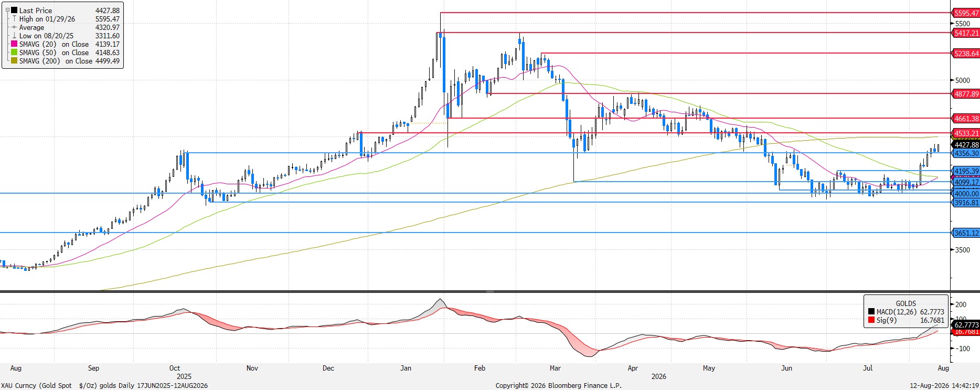
Task: Click the High on 01/29/26 marker icon
Action: 15,19
